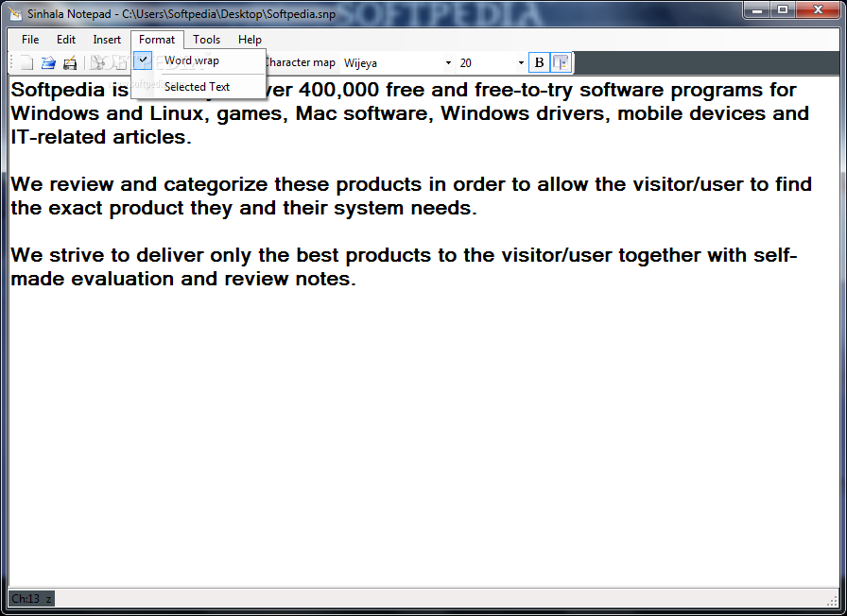
Task: Click the '400,000' number in text
Action: pos(338,90)
